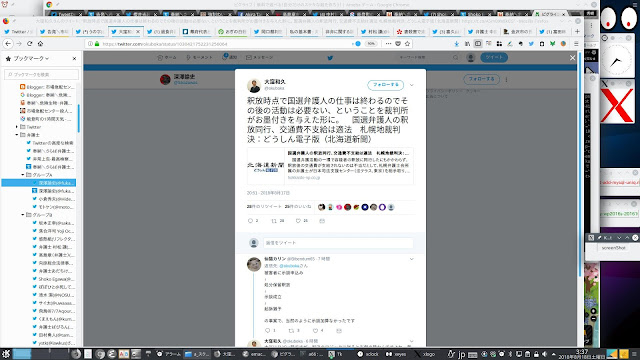Go back with the browser back arrow
Viewport: 640px width, 360px height.
pos(8,44)
